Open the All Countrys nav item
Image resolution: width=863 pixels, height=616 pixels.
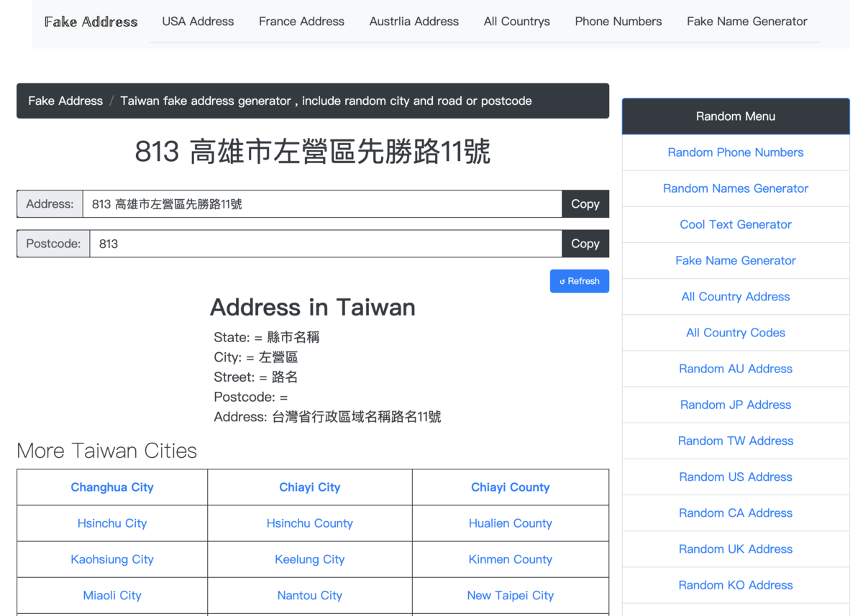(x=517, y=22)
